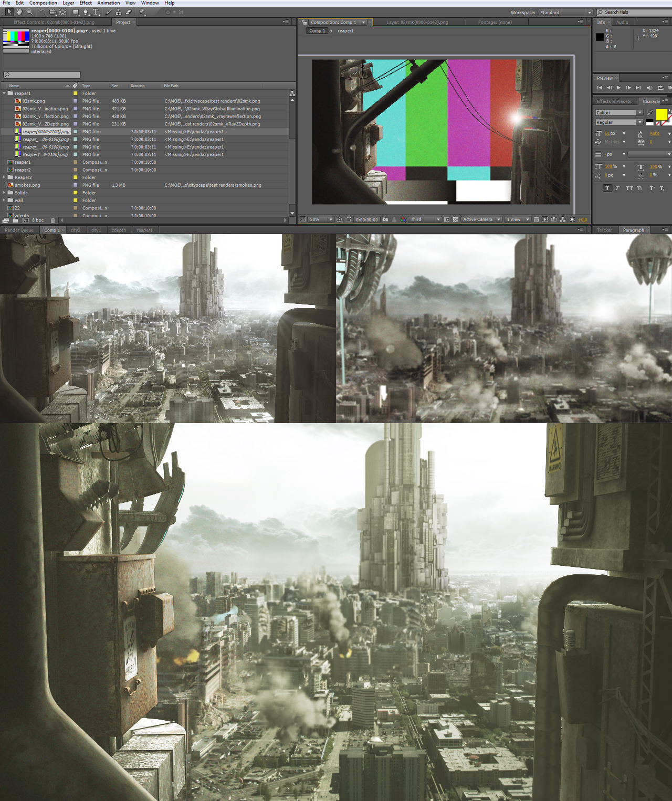Select the Eraser tool

pyautogui.click(x=129, y=12)
